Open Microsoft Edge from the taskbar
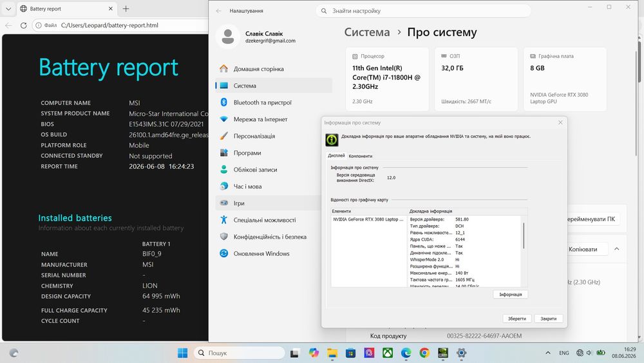644x363 pixels. pos(406,353)
